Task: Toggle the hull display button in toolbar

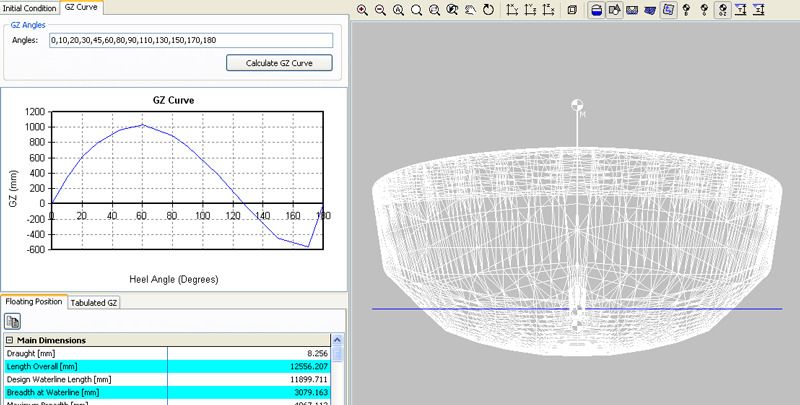Action: [596, 10]
